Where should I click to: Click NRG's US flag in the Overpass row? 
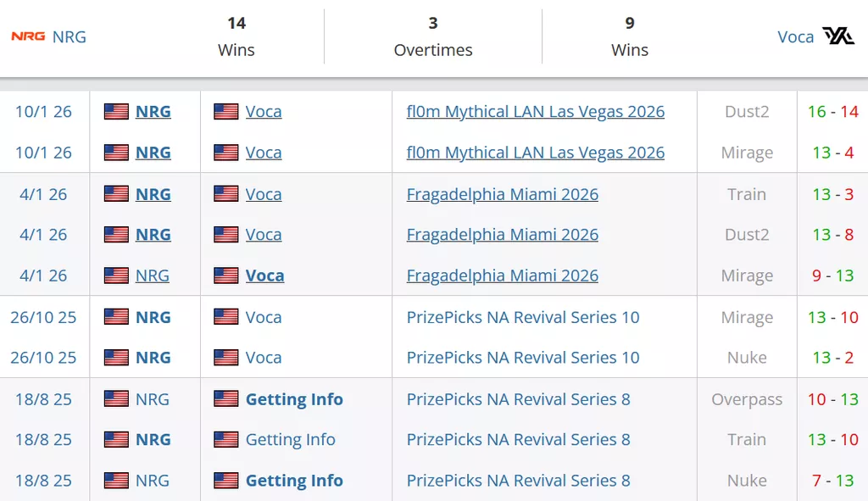116,399
